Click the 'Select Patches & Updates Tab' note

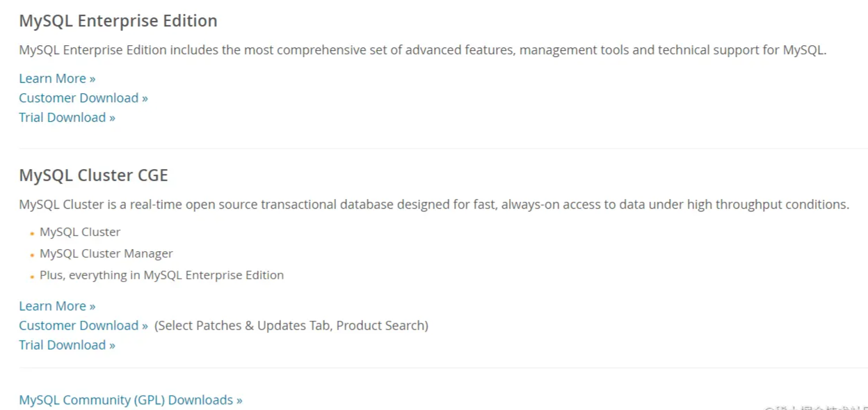coord(291,326)
